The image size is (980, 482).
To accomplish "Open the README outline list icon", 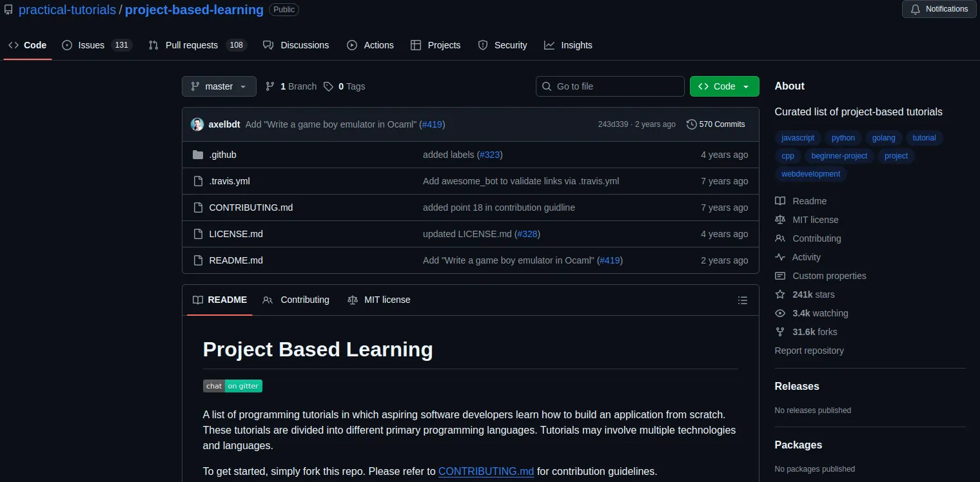I will pos(743,300).
